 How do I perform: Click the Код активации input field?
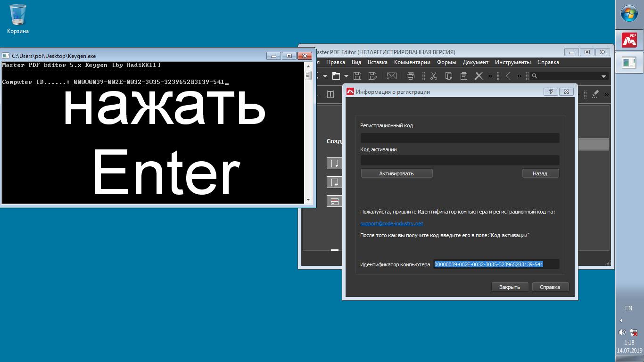pos(460,160)
